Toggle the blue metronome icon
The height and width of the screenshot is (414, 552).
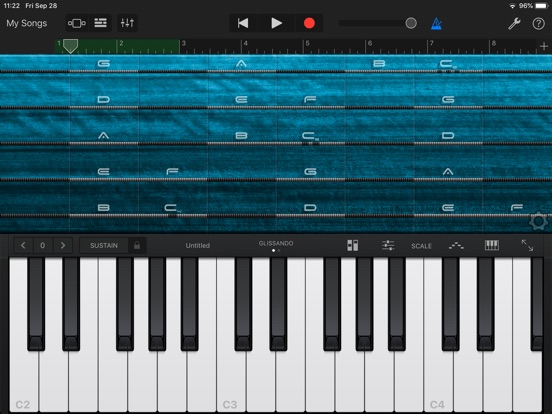pyautogui.click(x=436, y=24)
